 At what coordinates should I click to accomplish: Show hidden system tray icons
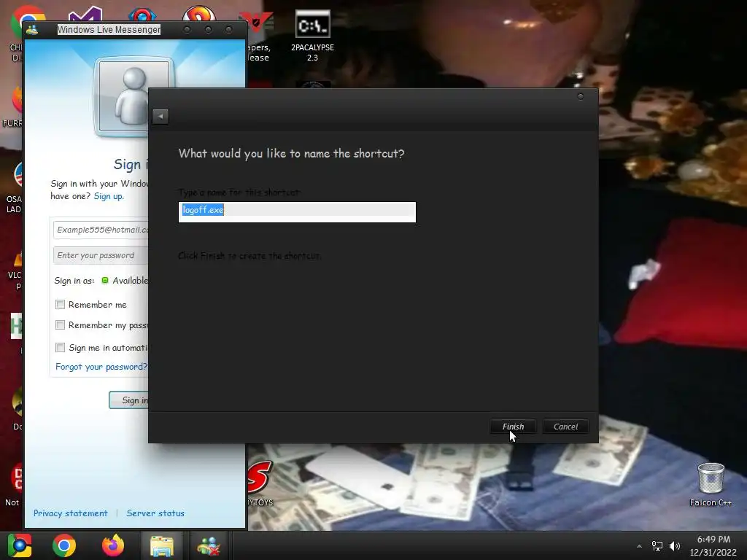tap(639, 546)
